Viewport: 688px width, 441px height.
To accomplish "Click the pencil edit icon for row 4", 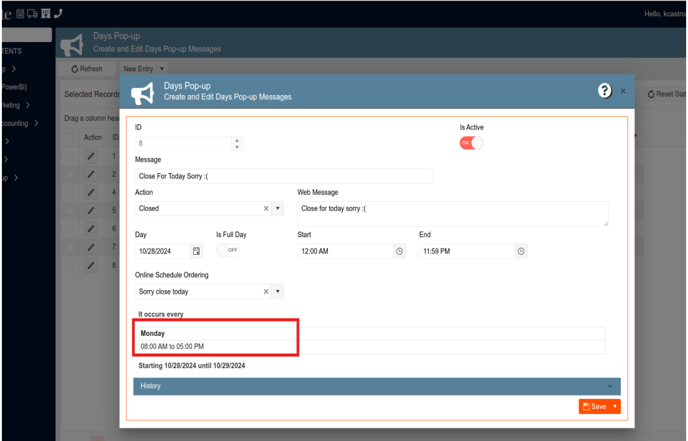I will tap(91, 192).
